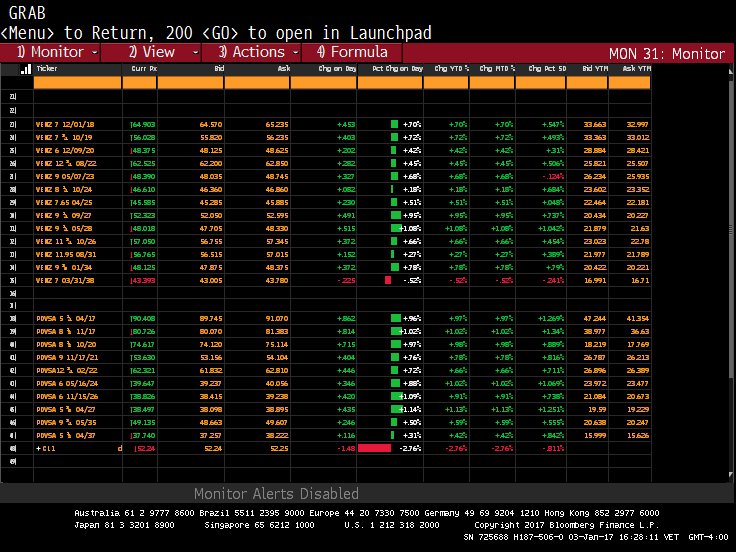This screenshot has height=552, width=736.
Task: Open the Actions menu
Action: click(x=252, y=52)
